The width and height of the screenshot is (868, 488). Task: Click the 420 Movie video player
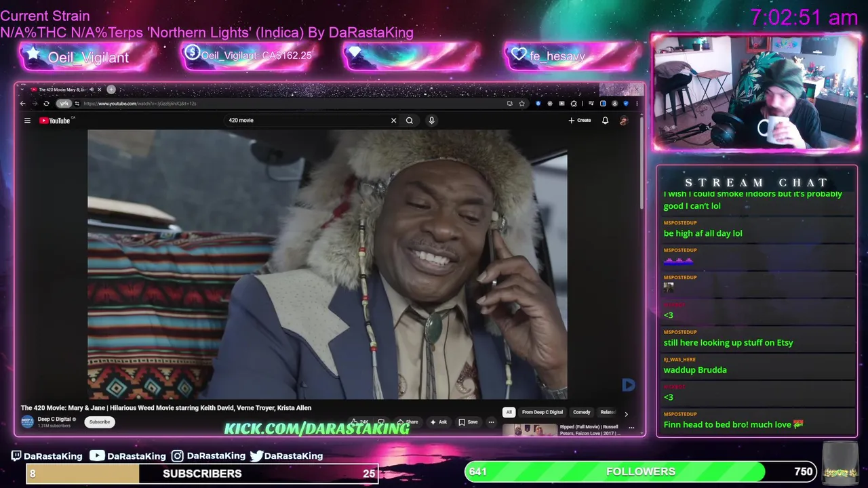coord(327,264)
